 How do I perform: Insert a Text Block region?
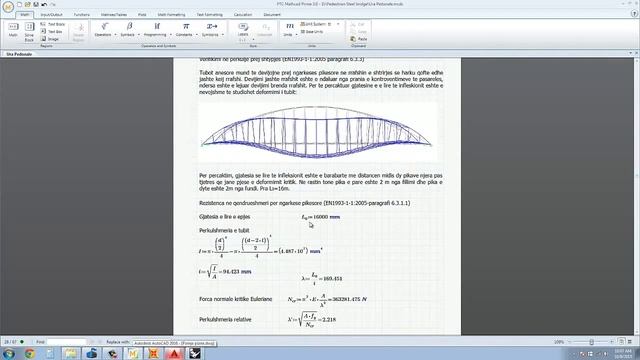coord(53,24)
